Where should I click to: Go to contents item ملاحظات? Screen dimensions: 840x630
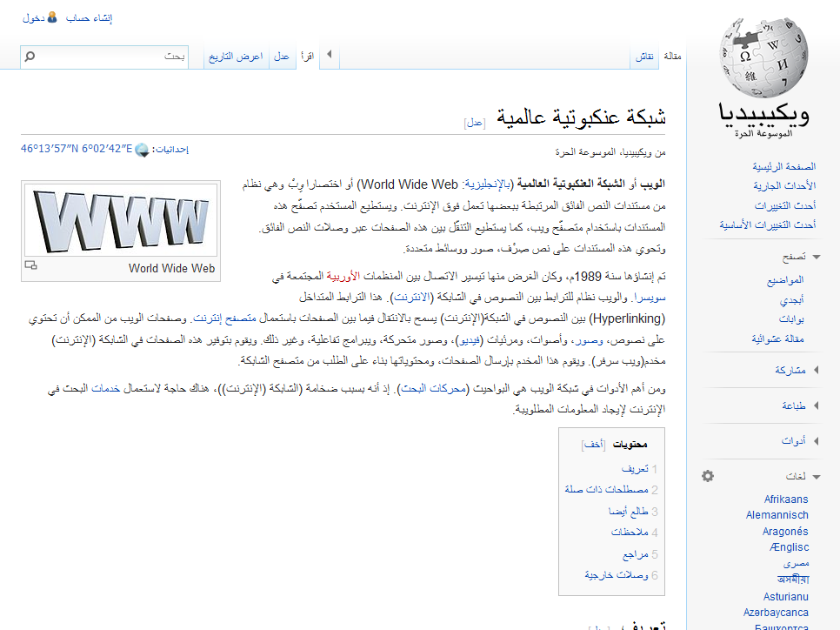tap(630, 533)
